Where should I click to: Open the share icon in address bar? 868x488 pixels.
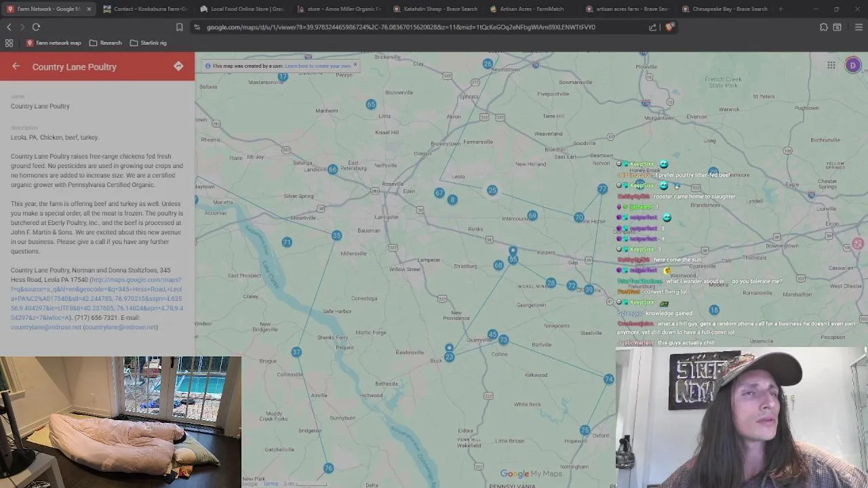[652, 27]
